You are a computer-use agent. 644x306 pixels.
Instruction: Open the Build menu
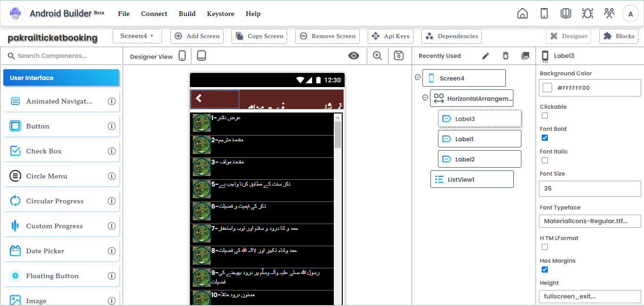[x=187, y=14]
